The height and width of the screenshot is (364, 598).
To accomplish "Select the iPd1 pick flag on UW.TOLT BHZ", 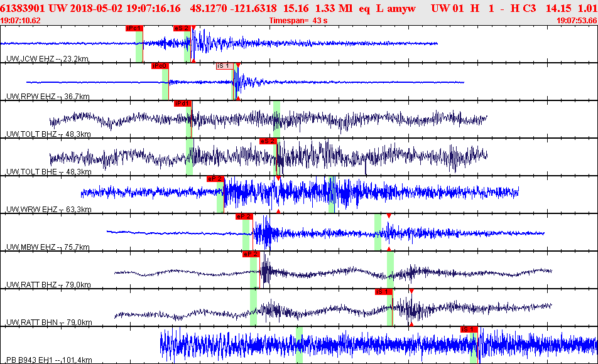I will [183, 104].
